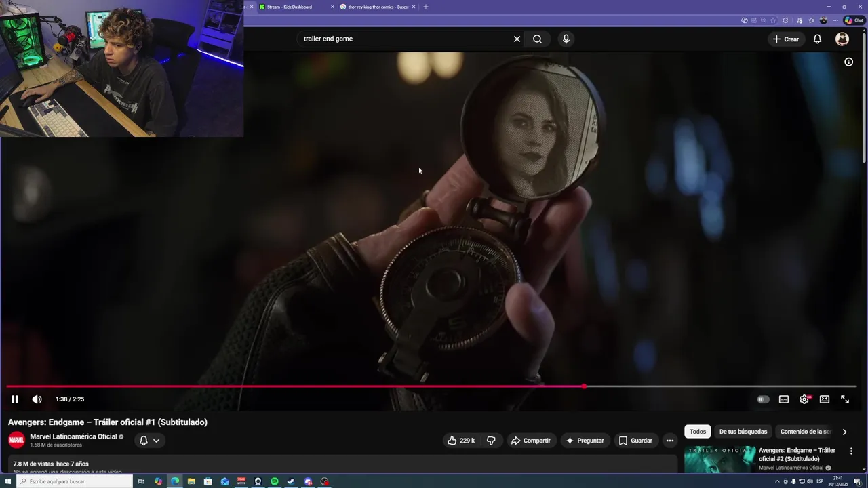Go fullscreen with the player's fullscreen icon
This screenshot has height=488, width=868.
pyautogui.click(x=845, y=399)
